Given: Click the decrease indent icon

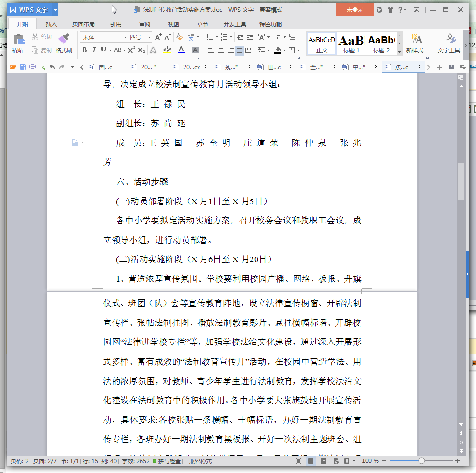Looking at the screenshot, I should pyautogui.click(x=240, y=37).
